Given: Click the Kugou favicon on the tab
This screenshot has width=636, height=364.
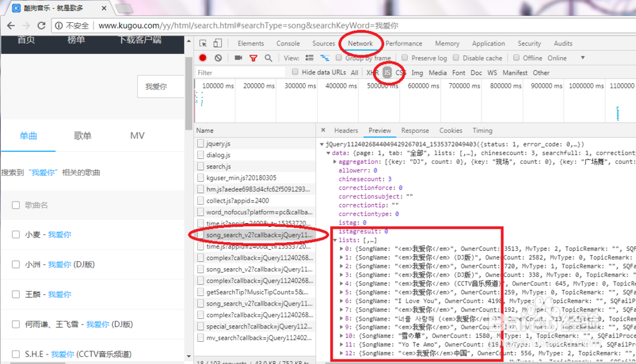Looking at the screenshot, I should 17,8.
